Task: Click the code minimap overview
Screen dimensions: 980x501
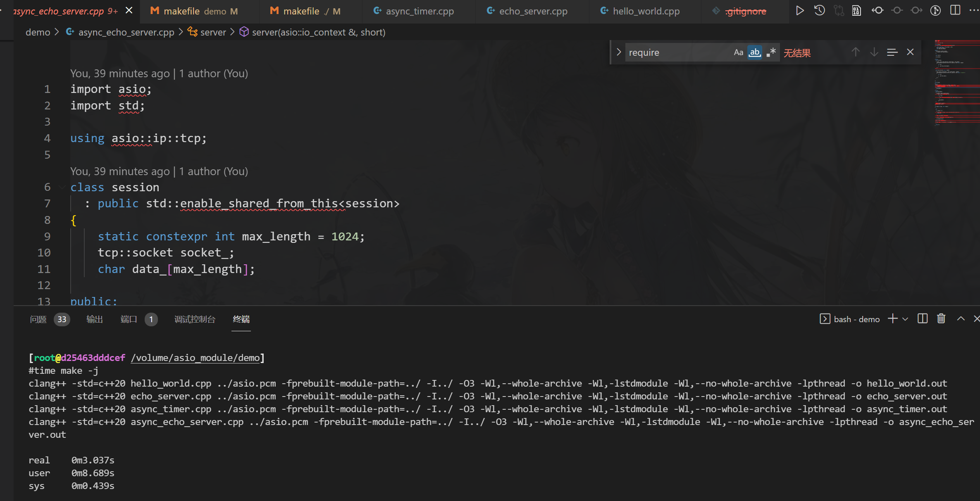Action: (956, 83)
